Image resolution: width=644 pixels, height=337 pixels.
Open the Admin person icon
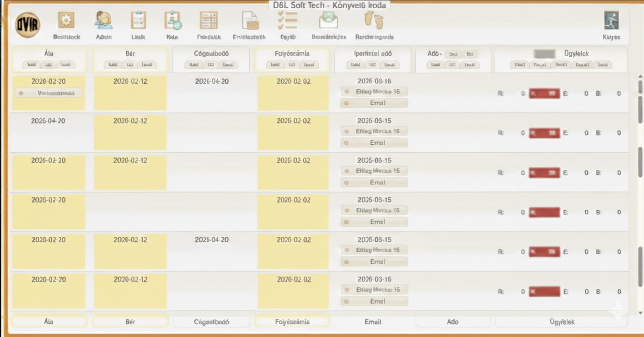104,21
